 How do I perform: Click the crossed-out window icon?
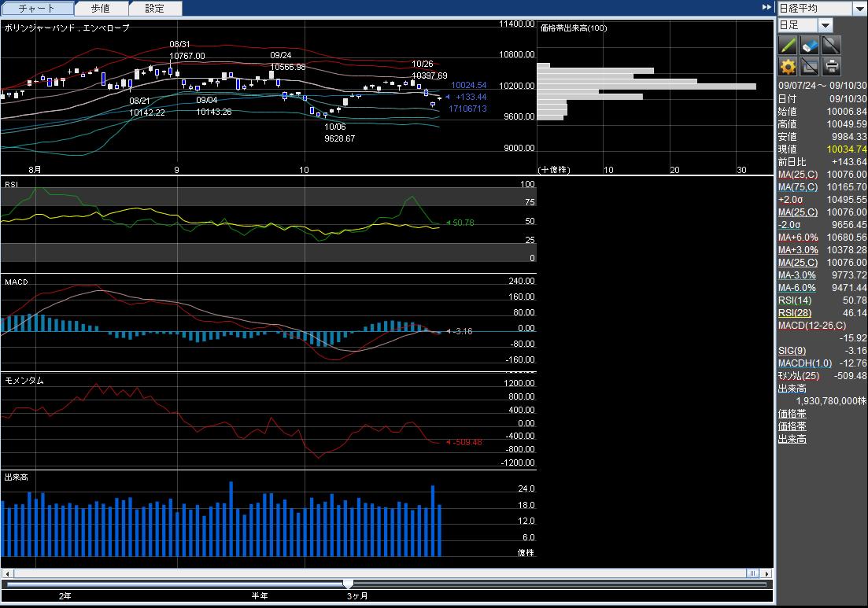(809, 66)
